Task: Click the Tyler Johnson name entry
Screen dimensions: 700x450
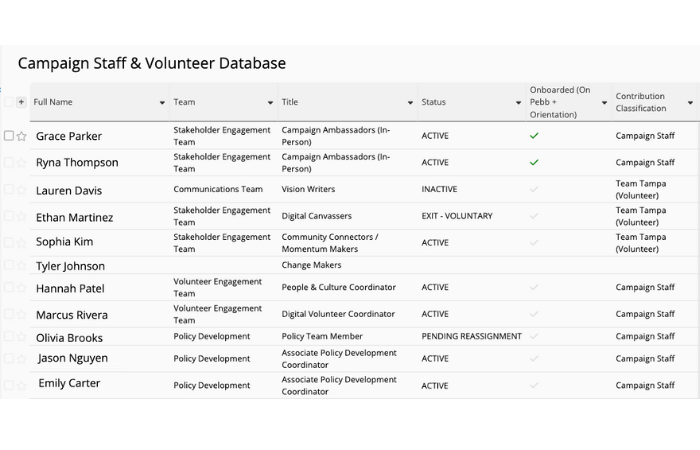Action: tap(70, 266)
